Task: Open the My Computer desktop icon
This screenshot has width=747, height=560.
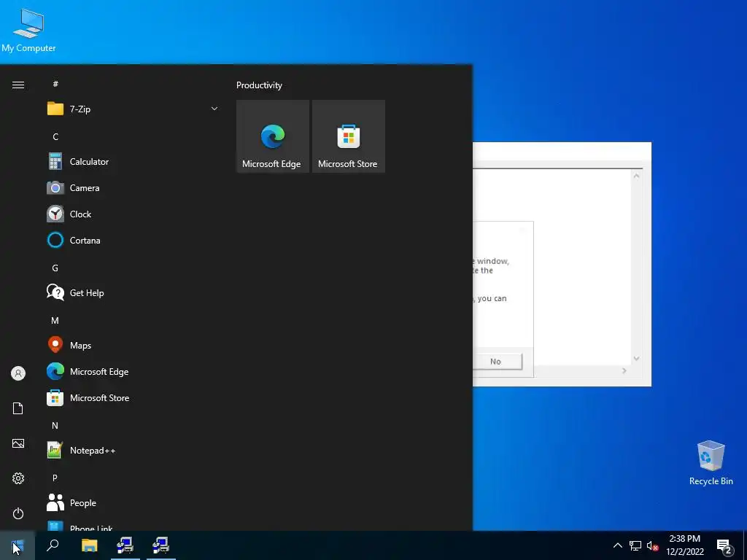Action: pos(28,31)
